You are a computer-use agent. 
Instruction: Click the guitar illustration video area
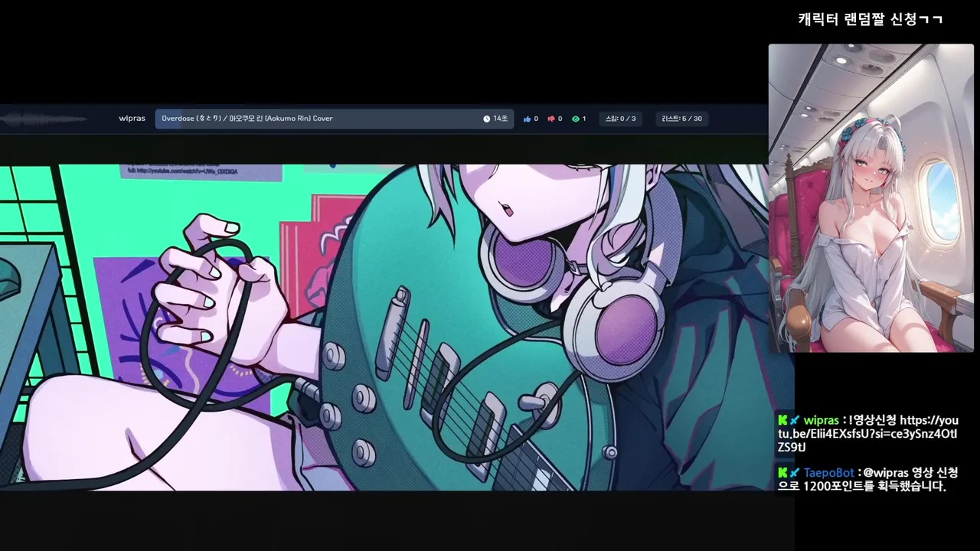[397, 327]
